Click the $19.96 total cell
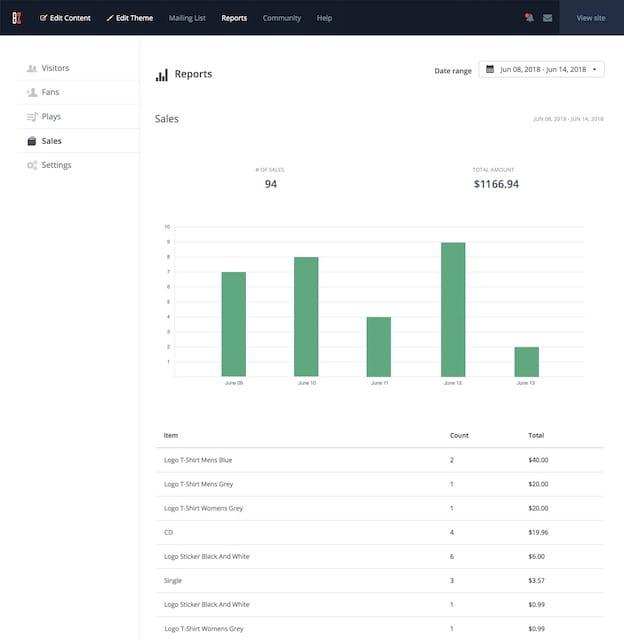This screenshot has width=624, height=640. (538, 532)
